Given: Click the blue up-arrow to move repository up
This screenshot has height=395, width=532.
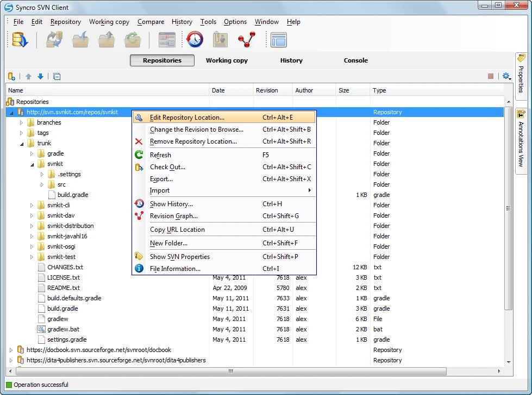Looking at the screenshot, I should point(28,76).
